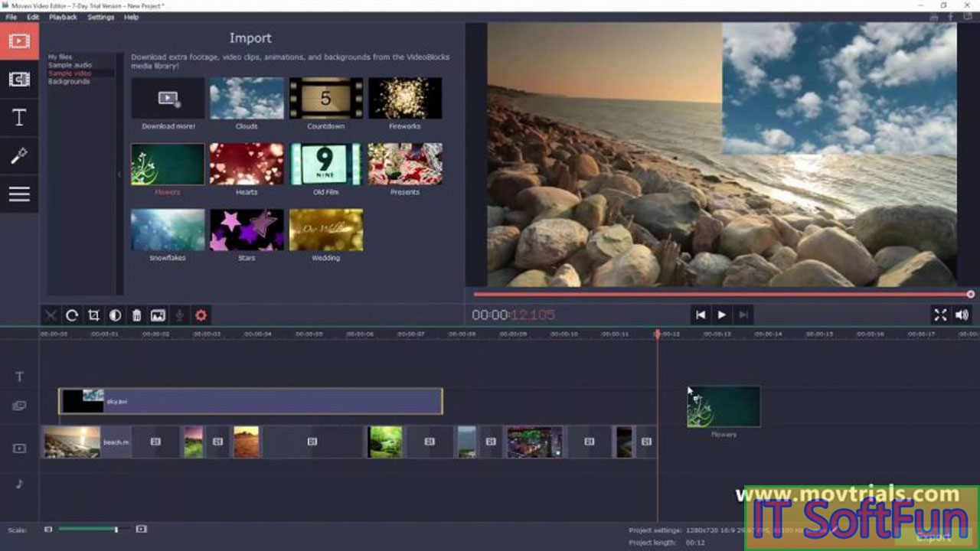Open the Settings menu
The width and height of the screenshot is (980, 551).
click(x=100, y=17)
